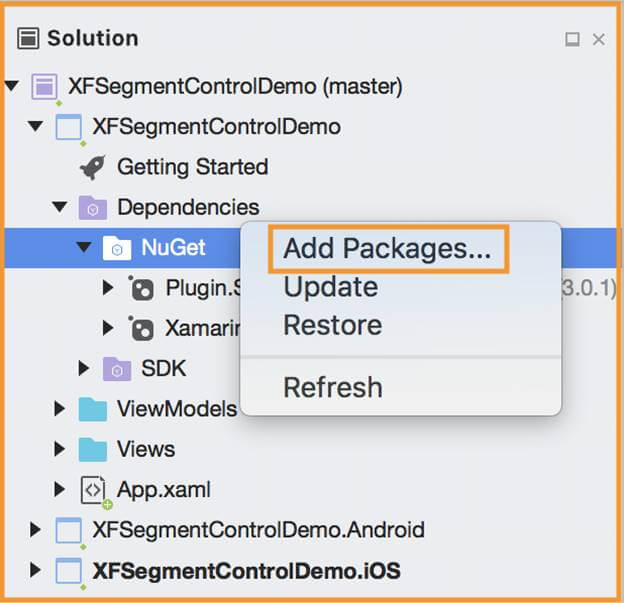Click the Solution pad header icon
This screenshot has width=624, height=603.
point(30,39)
